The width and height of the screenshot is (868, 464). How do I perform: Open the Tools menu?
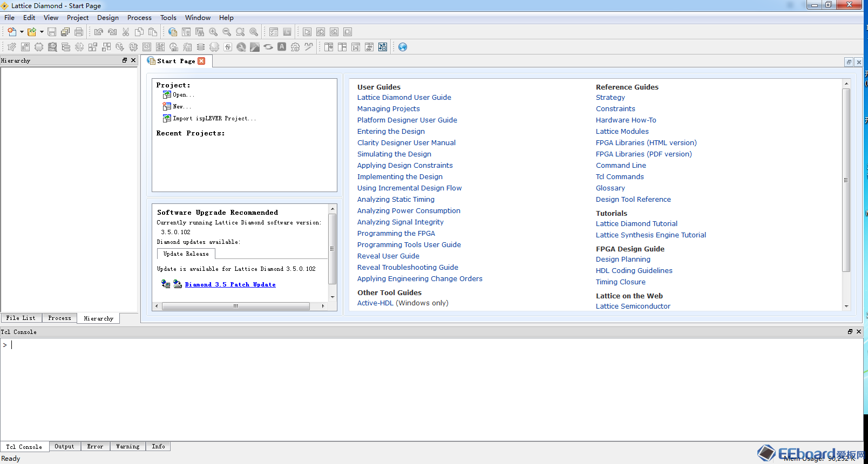pyautogui.click(x=168, y=18)
